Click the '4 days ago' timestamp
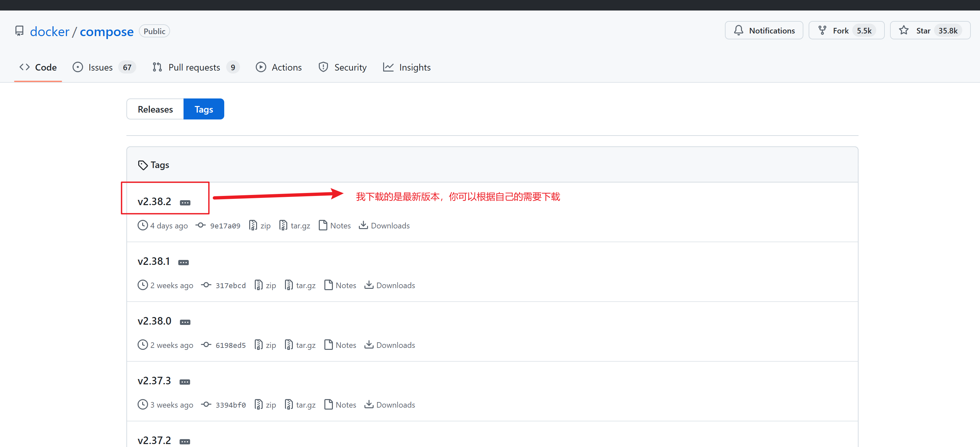Screen dimensions: 980x447 tap(169, 225)
